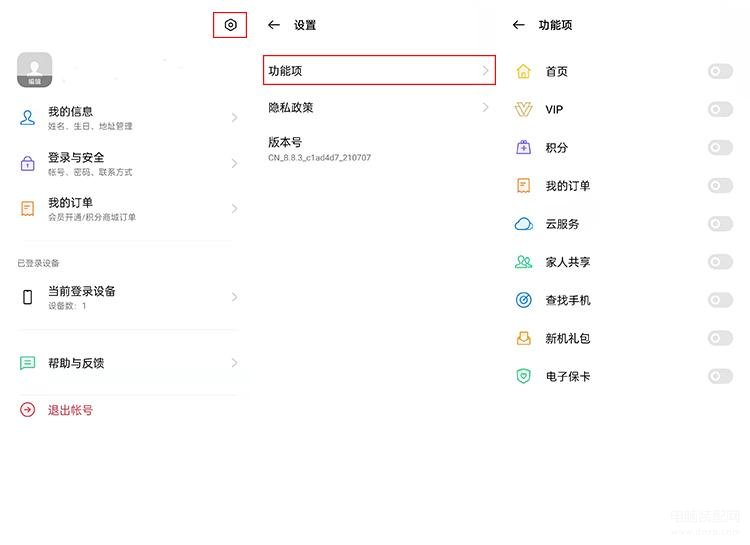Click the 积分 bag icon
Screen dimensions: 750x545
click(524, 147)
